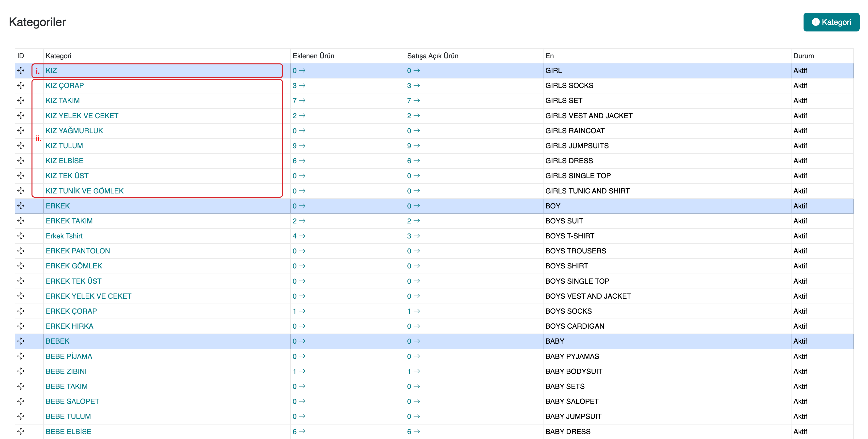This screenshot has height=439, width=868.
Task: Click the Durum column header
Action: pyautogui.click(x=803, y=56)
